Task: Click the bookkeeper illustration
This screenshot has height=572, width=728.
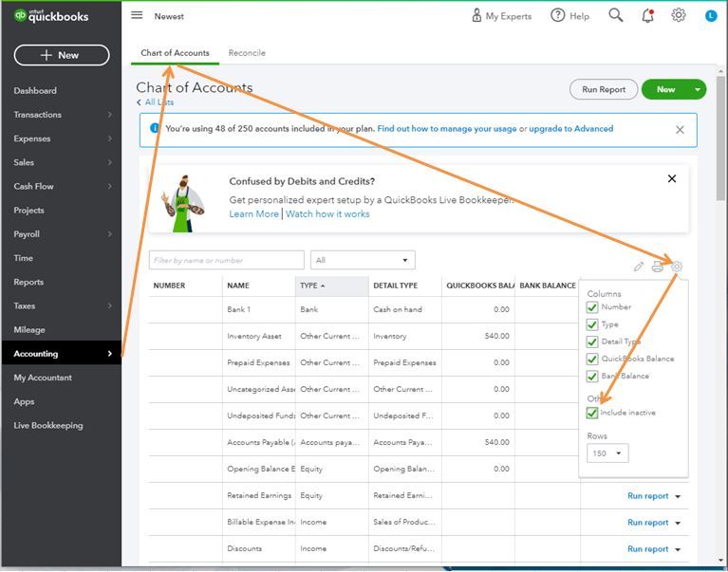Action: [x=182, y=203]
